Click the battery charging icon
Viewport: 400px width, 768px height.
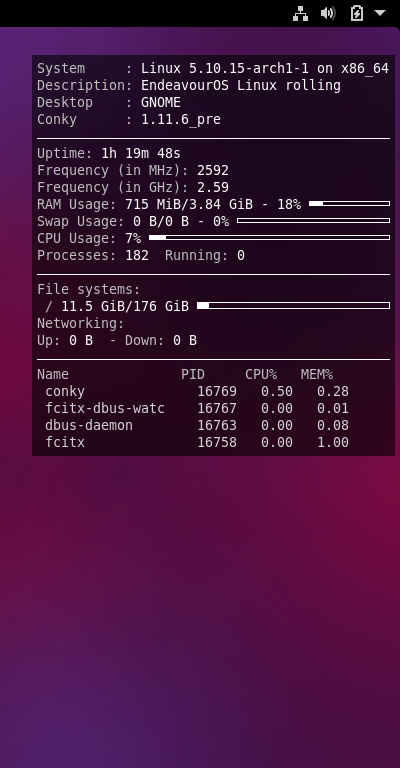click(x=356, y=13)
